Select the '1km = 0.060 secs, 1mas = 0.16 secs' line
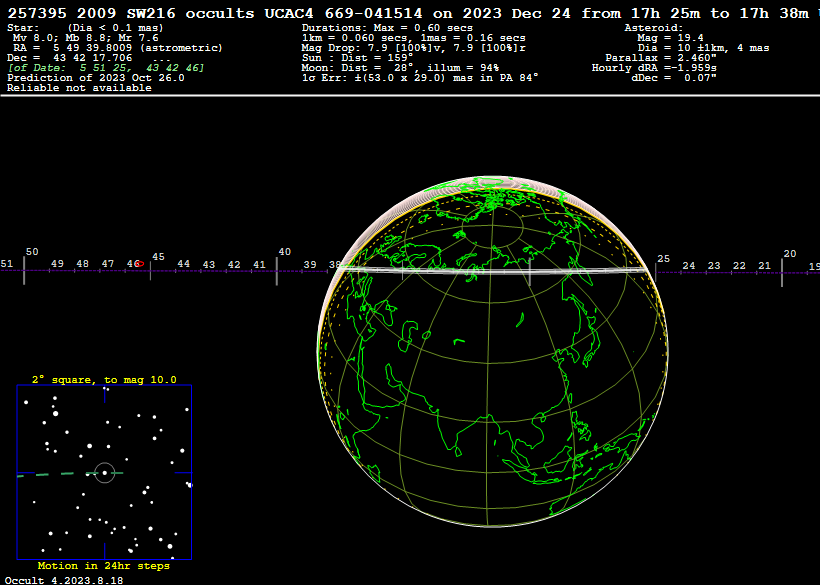This screenshot has height=585, width=820. click(414, 38)
